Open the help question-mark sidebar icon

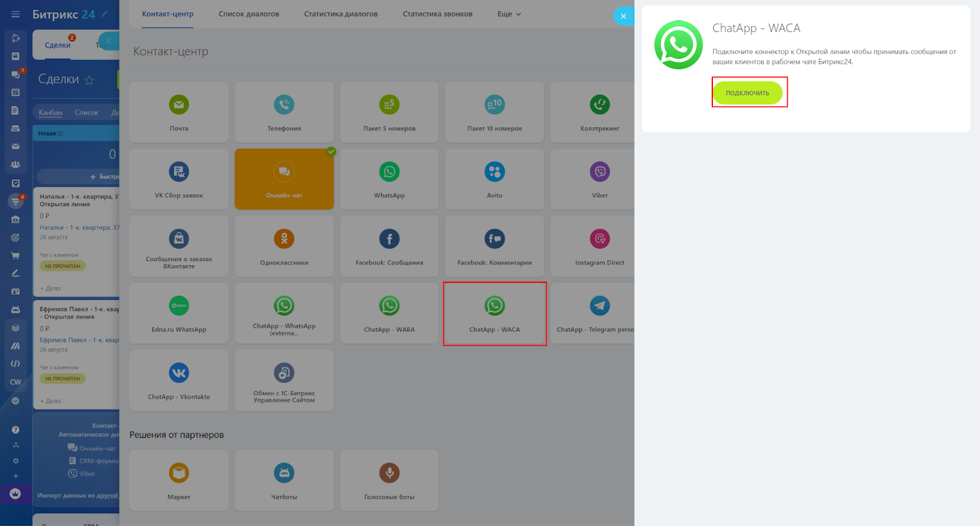pos(15,430)
